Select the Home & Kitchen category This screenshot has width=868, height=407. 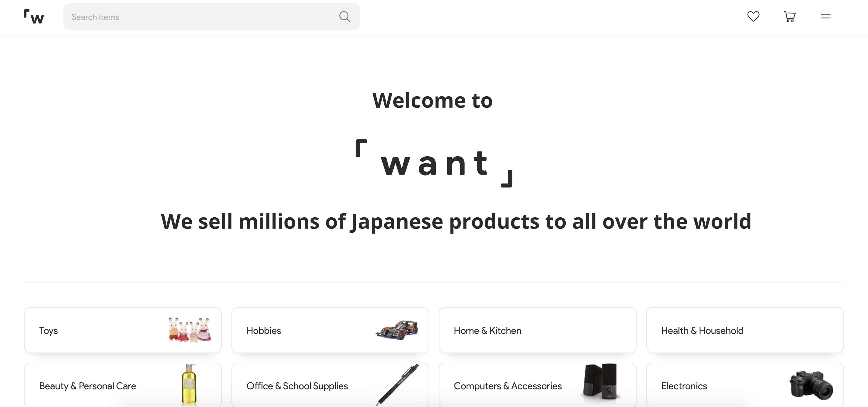point(537,330)
